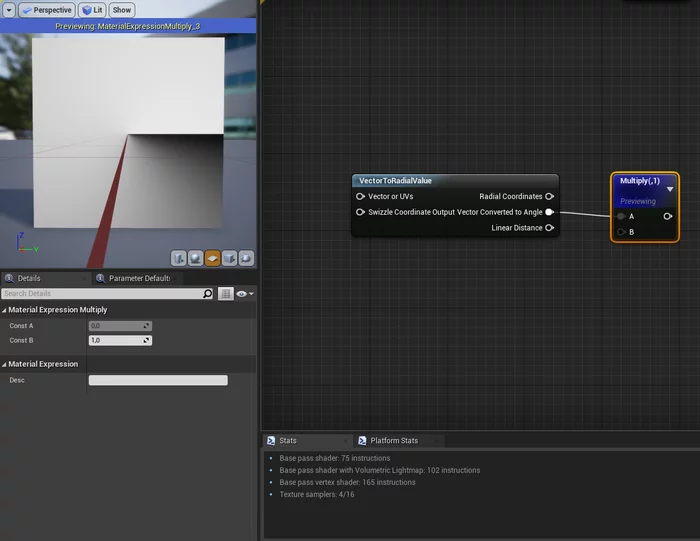Select the Multiply node title

click(x=640, y=181)
